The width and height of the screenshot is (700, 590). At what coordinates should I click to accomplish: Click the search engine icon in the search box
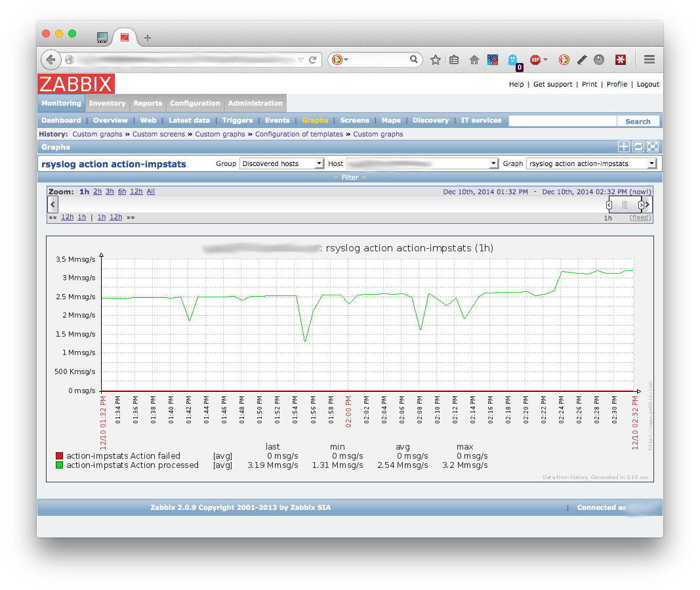337,60
